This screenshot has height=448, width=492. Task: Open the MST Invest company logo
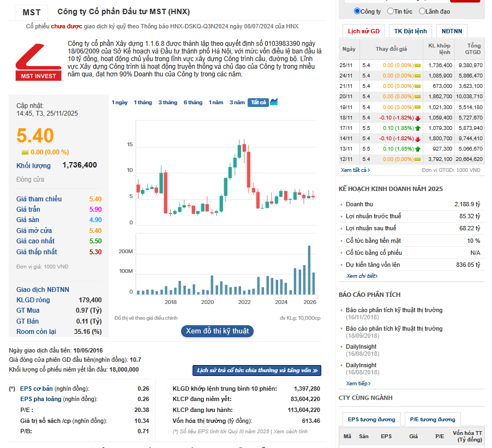[x=38, y=62]
